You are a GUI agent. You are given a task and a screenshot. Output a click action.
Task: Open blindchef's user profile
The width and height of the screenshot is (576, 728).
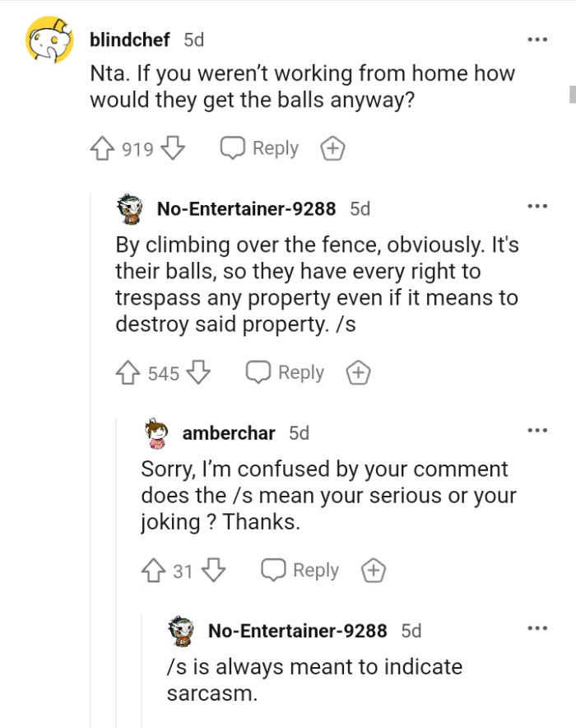(x=130, y=40)
